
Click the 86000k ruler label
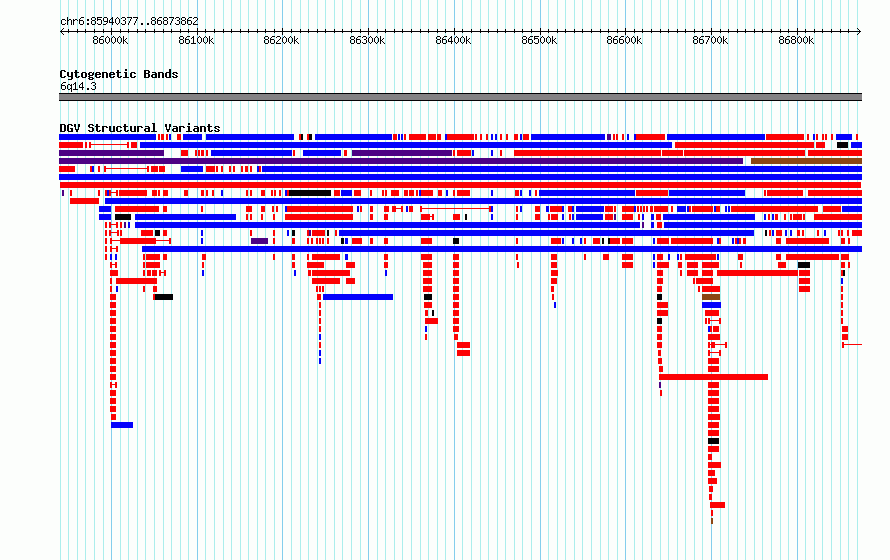click(110, 41)
